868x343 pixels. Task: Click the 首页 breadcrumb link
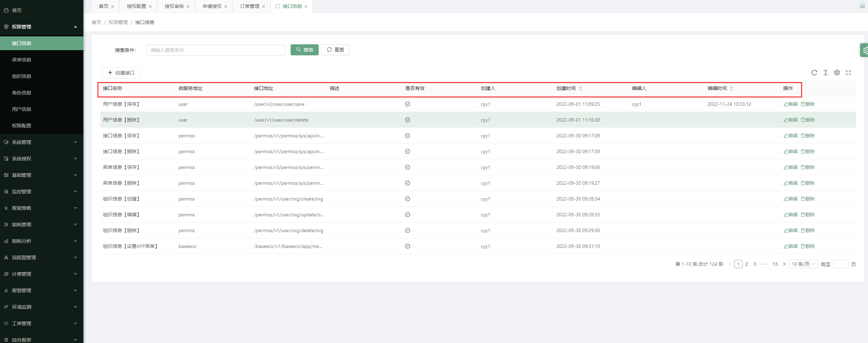pos(96,22)
